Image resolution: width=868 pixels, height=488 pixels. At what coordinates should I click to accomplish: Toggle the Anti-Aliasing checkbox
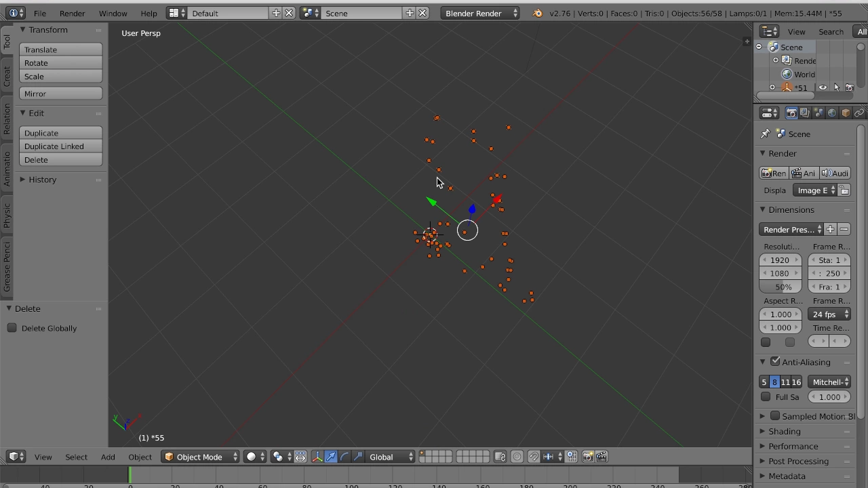[775, 362]
